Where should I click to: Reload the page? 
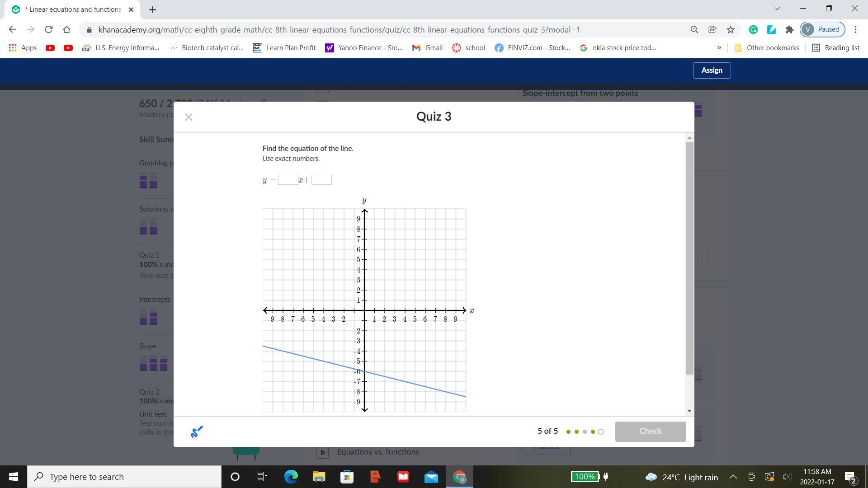tap(48, 30)
